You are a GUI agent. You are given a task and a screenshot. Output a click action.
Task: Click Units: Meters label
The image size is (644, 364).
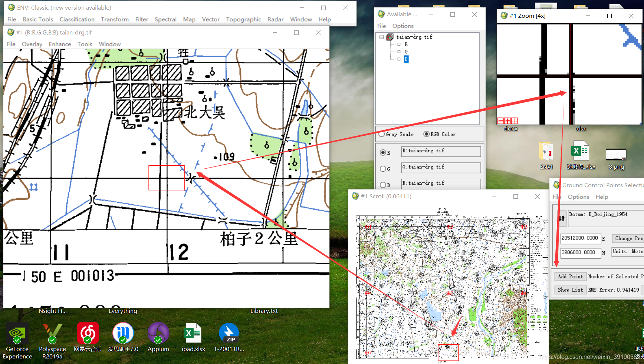click(628, 251)
